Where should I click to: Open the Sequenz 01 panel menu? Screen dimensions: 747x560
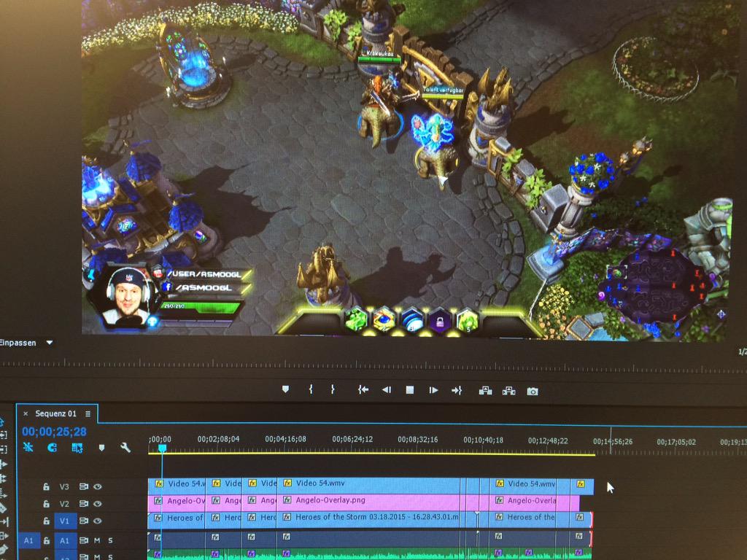point(88,414)
